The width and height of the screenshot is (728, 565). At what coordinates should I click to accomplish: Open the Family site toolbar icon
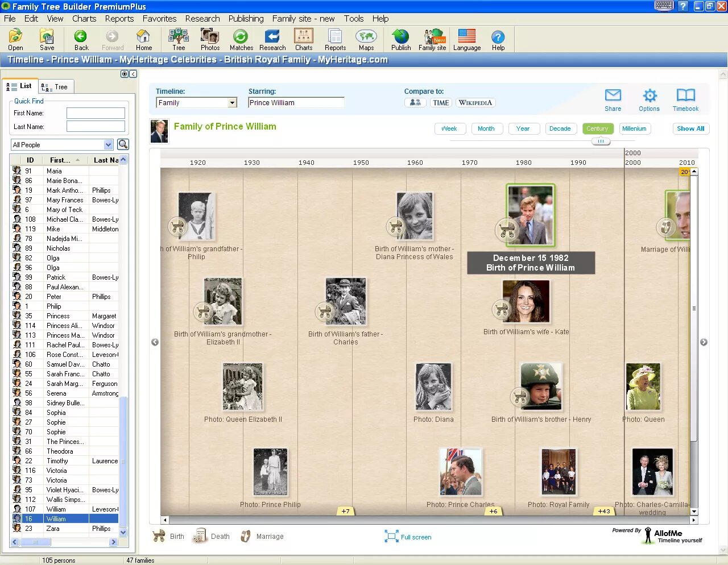coord(432,39)
